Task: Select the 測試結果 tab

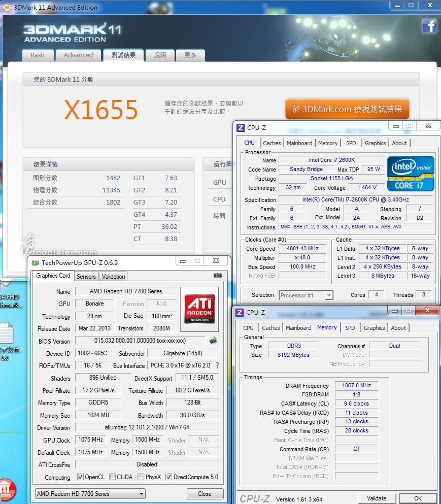Action: [x=123, y=55]
